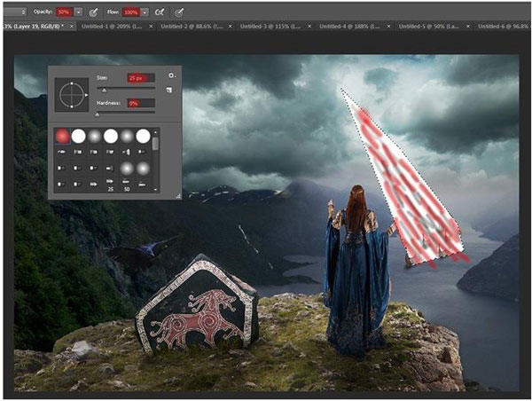The height and width of the screenshot is (401, 532).
Task: Choose large soft round brush above 50 label
Action: coord(127,169)
